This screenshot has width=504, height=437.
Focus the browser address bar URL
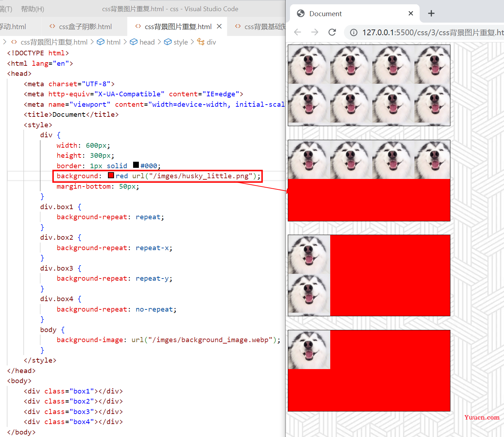click(433, 33)
